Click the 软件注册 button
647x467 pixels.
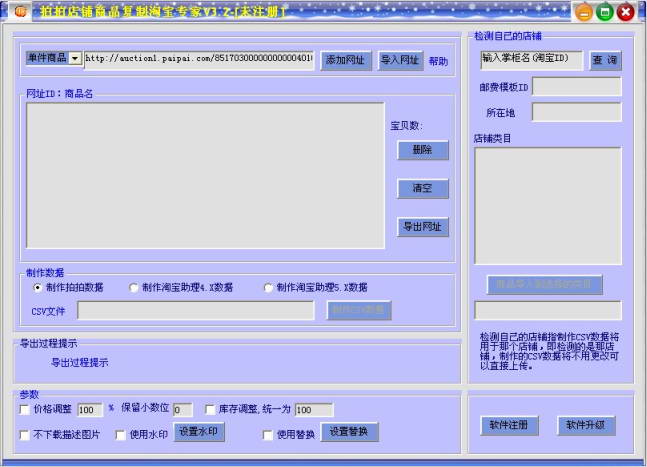coord(509,425)
